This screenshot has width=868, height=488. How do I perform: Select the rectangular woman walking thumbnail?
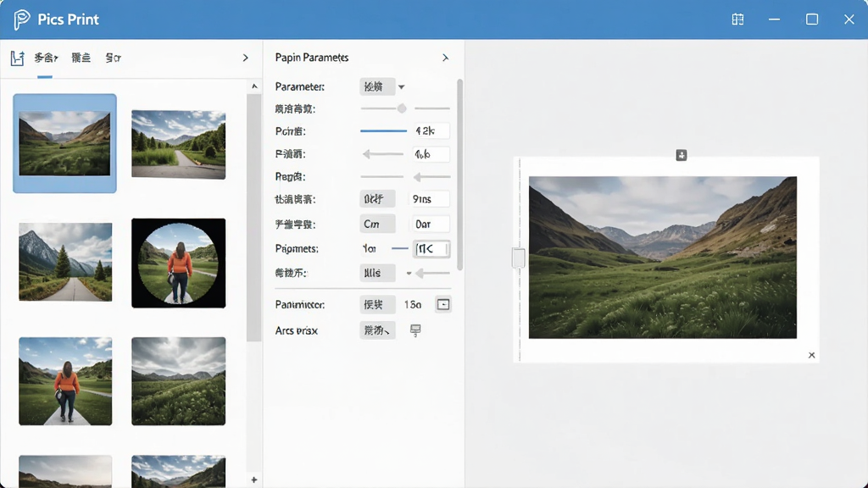tap(65, 381)
